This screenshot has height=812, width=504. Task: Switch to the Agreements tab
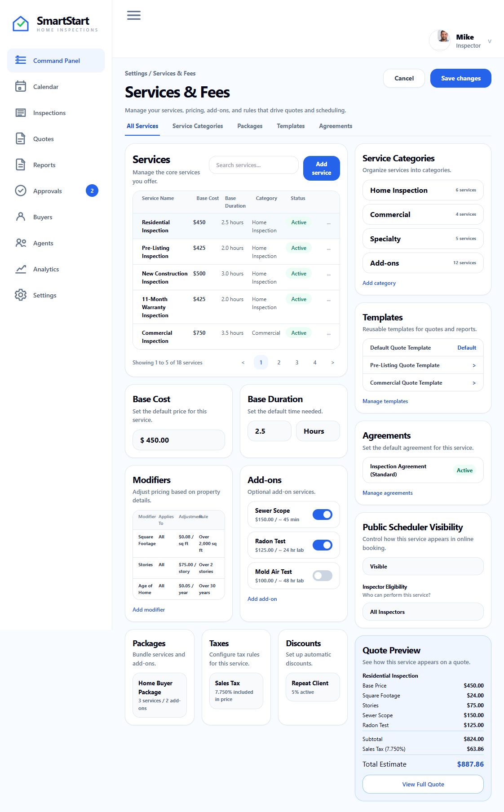tap(336, 126)
